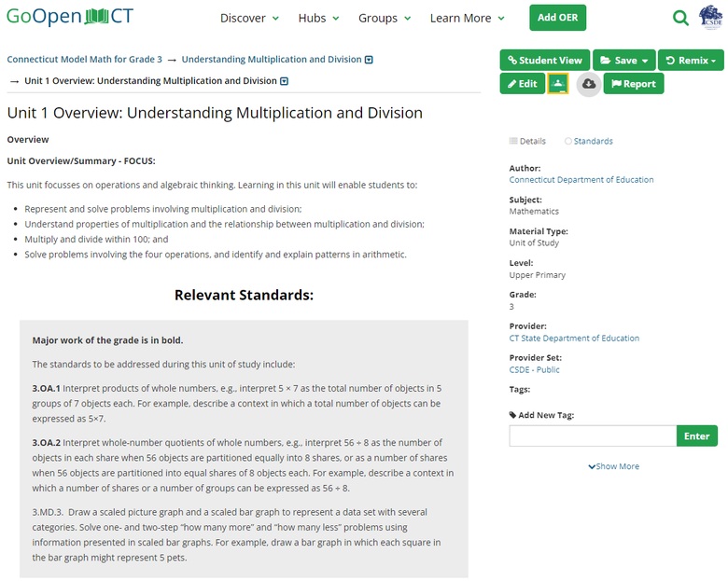Open the Save dropdown
Viewport: 728px width, 581px height.
coord(623,61)
